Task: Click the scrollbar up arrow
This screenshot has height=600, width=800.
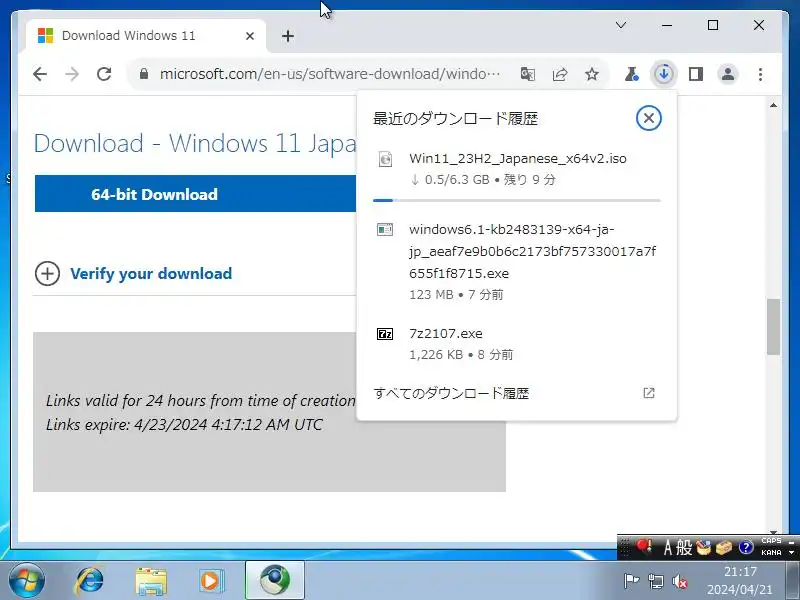Action: coord(773,105)
